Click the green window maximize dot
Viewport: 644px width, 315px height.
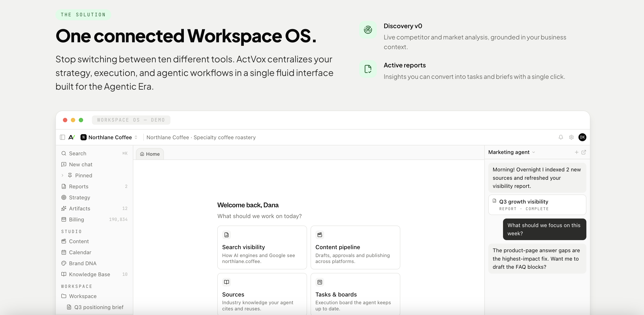(81, 120)
